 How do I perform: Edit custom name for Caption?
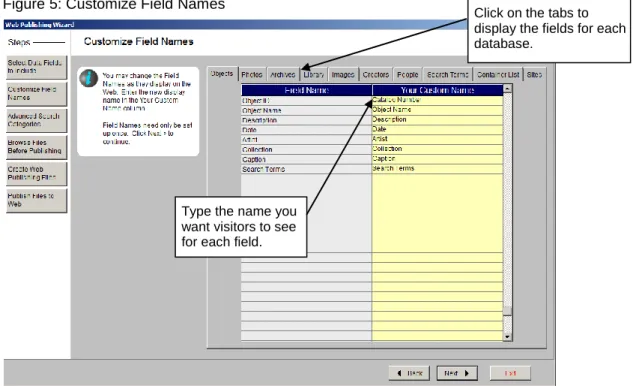coord(437,159)
